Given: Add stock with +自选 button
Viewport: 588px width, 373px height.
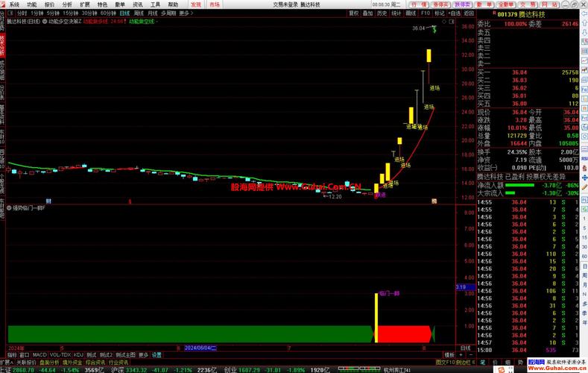Looking at the screenshot, I should (x=454, y=13).
